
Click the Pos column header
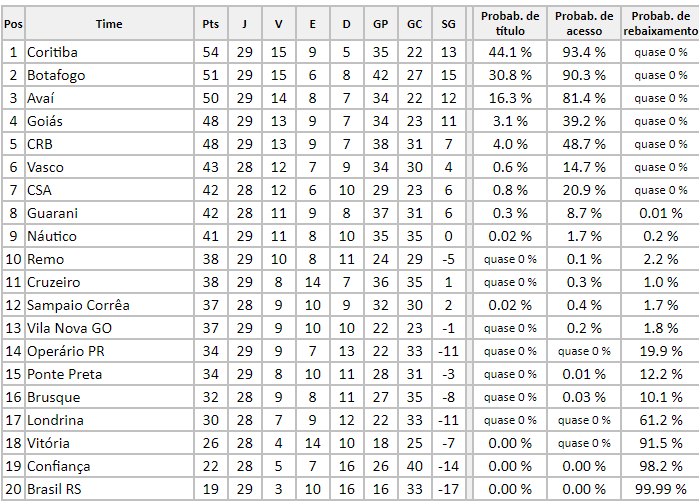(13, 23)
